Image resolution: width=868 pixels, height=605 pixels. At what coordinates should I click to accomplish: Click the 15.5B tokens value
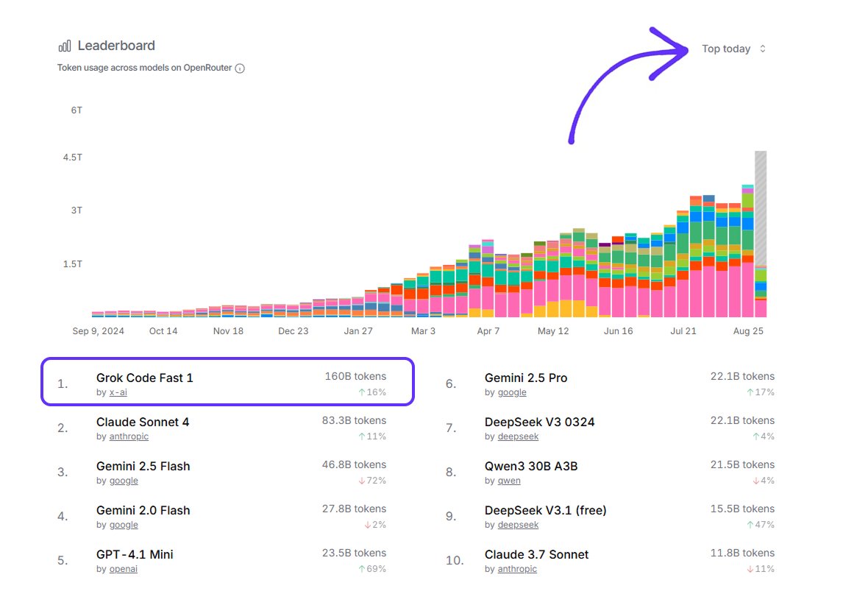(743, 509)
